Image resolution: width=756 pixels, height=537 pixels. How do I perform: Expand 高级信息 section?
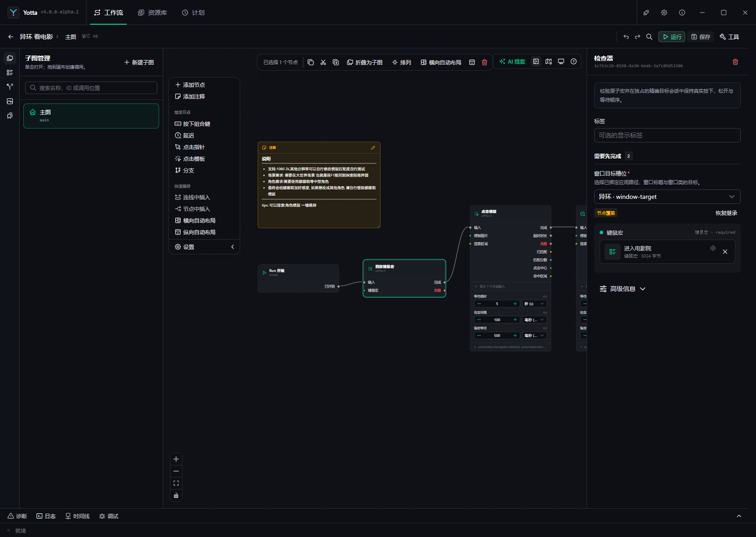point(622,289)
